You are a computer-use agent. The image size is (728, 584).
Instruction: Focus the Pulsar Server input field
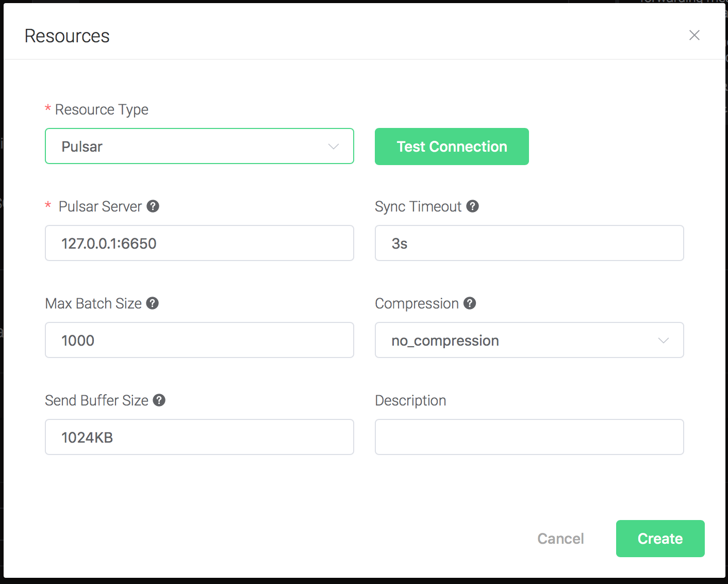click(x=200, y=243)
